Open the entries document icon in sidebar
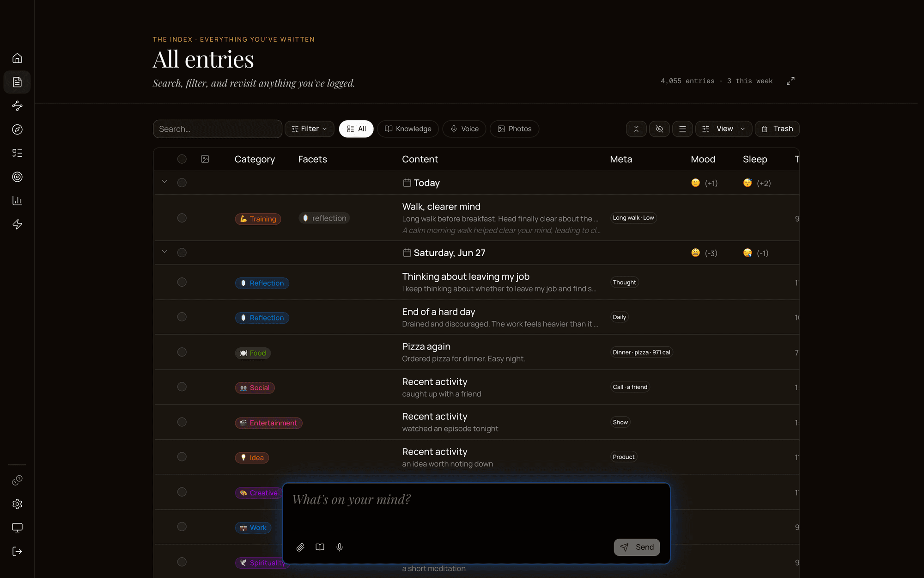The width and height of the screenshot is (924, 578). click(17, 82)
